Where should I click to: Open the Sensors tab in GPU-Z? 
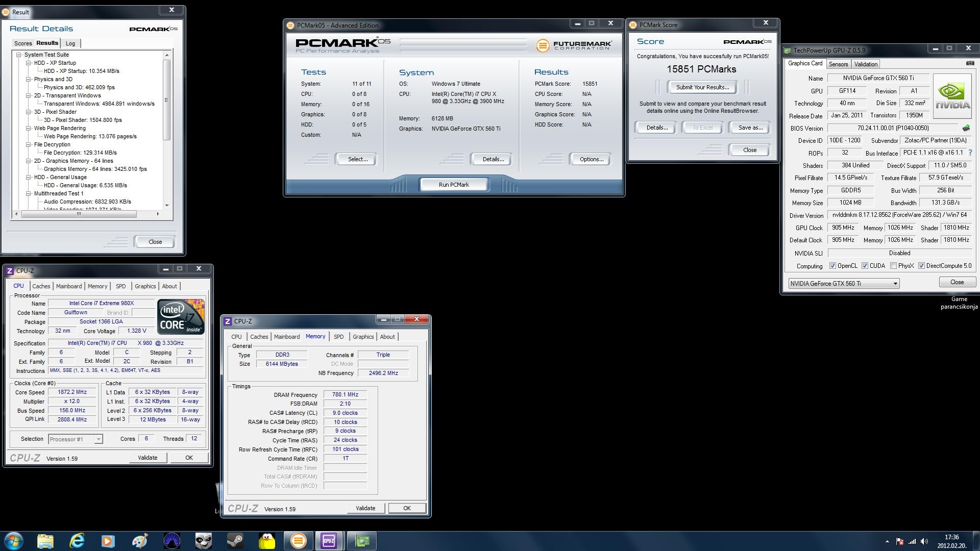pos(838,64)
